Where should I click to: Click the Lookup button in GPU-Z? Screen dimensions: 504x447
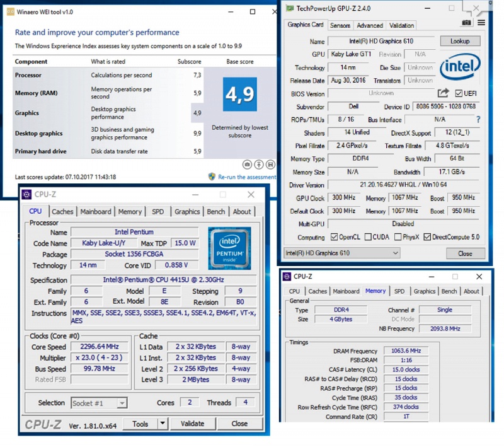click(460, 41)
